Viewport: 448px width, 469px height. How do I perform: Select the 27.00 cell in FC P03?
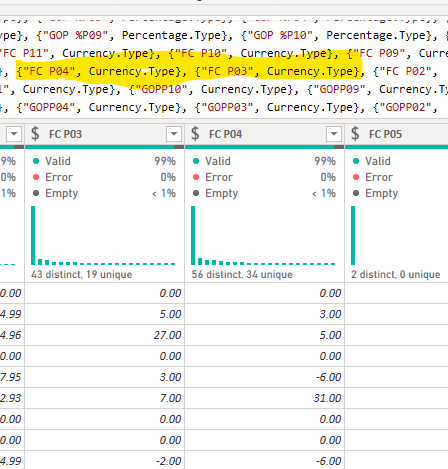tap(104, 335)
